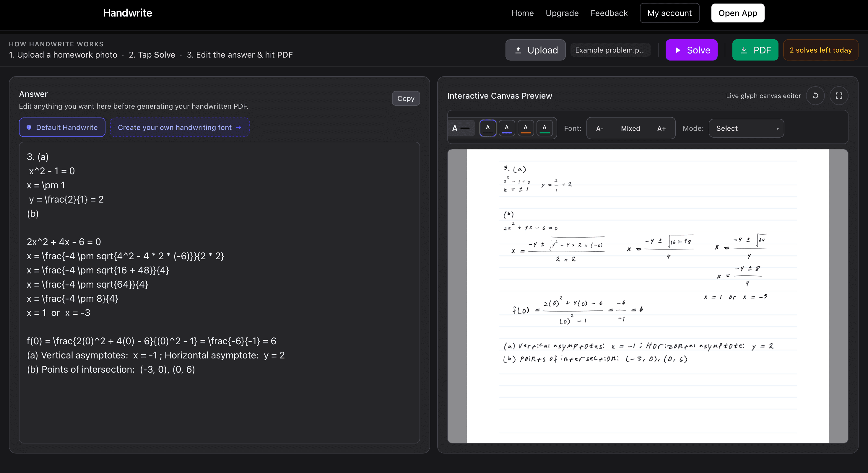Select the black ink color option
Image resolution: width=868 pixels, height=473 pixels.
(x=487, y=128)
